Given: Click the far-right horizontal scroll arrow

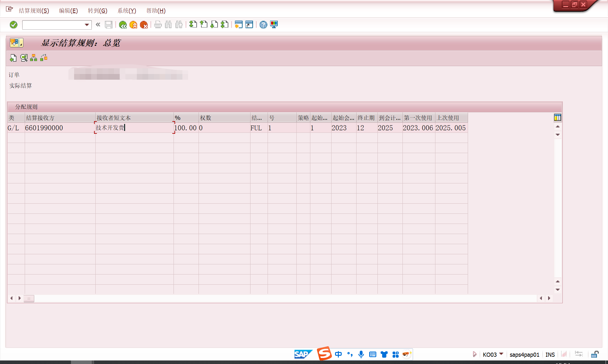Looking at the screenshot, I should 549,298.
